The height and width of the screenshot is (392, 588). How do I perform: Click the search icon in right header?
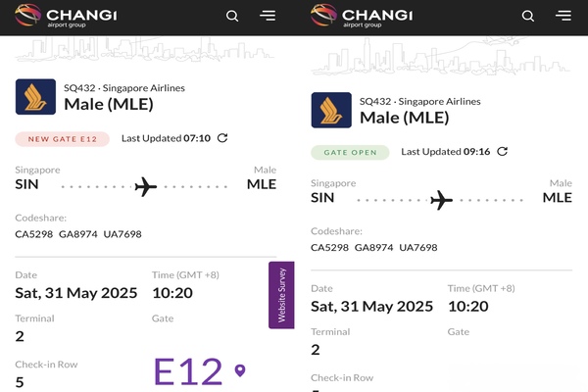[x=528, y=16]
